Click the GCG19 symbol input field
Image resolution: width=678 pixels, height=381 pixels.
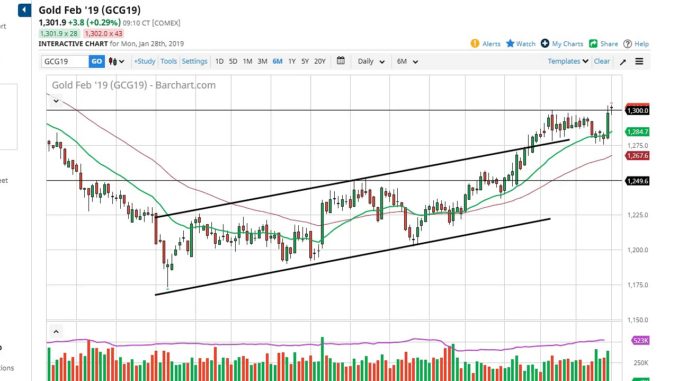pyautogui.click(x=65, y=61)
